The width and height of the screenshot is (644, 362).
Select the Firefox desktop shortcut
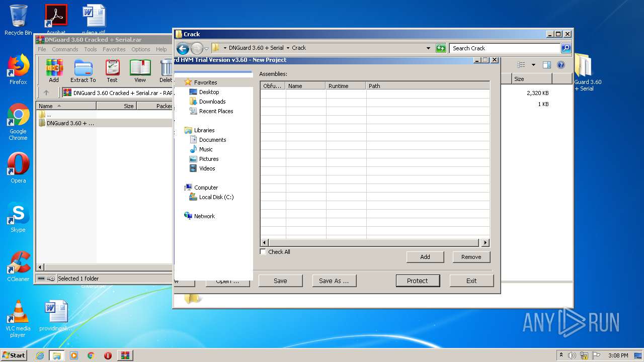pos(18,69)
